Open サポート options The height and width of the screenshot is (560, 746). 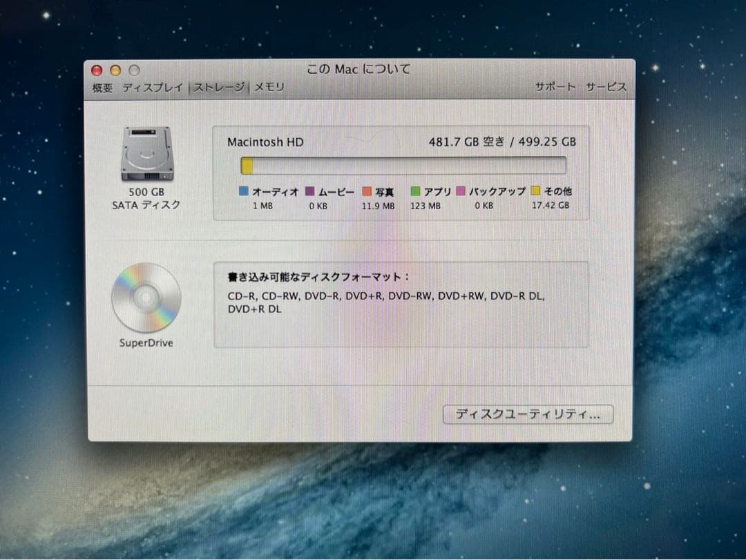pos(555,86)
